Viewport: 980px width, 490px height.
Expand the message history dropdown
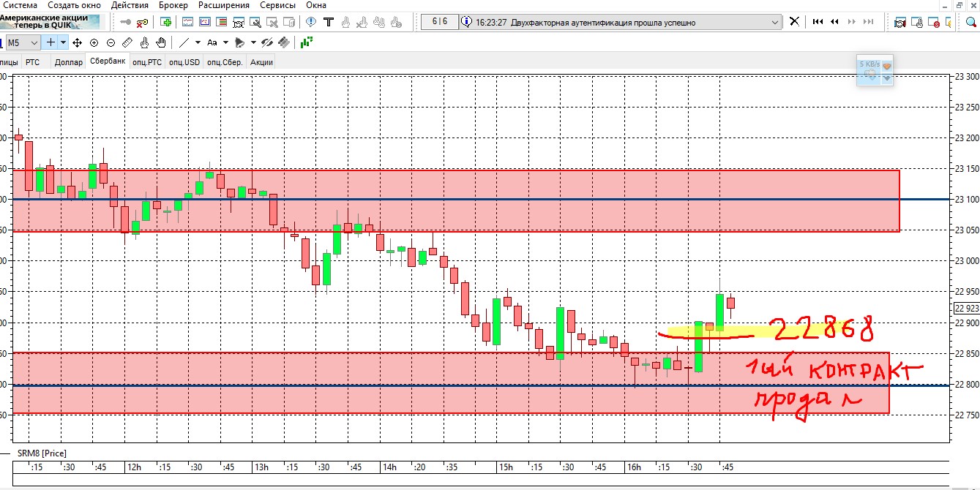pyautogui.click(x=775, y=22)
